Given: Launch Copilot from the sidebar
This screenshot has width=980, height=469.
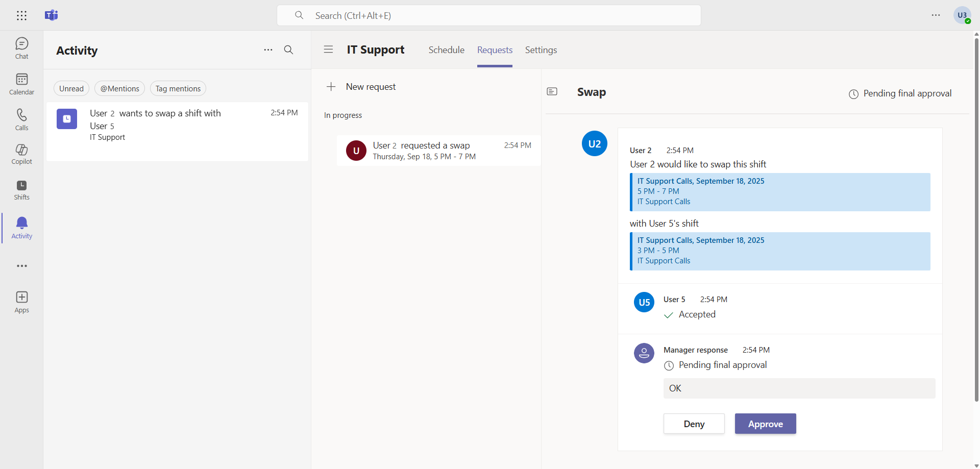Looking at the screenshot, I should point(21,154).
